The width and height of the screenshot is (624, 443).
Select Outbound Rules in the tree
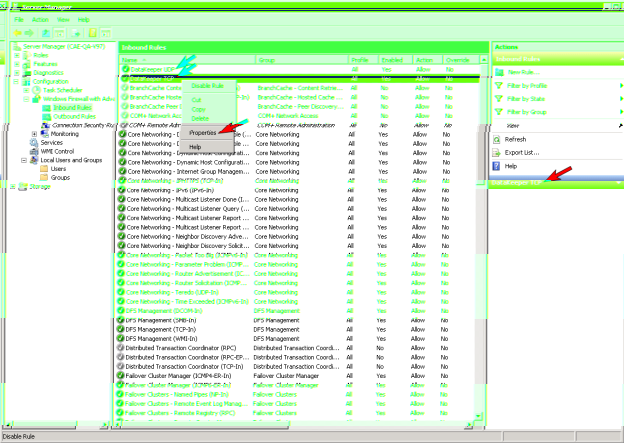[x=72, y=116]
